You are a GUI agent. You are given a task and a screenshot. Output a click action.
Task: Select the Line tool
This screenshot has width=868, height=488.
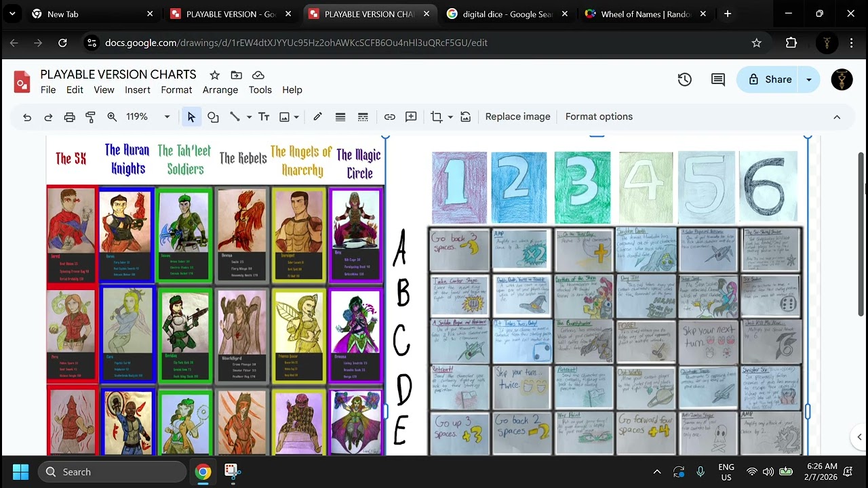(235, 117)
